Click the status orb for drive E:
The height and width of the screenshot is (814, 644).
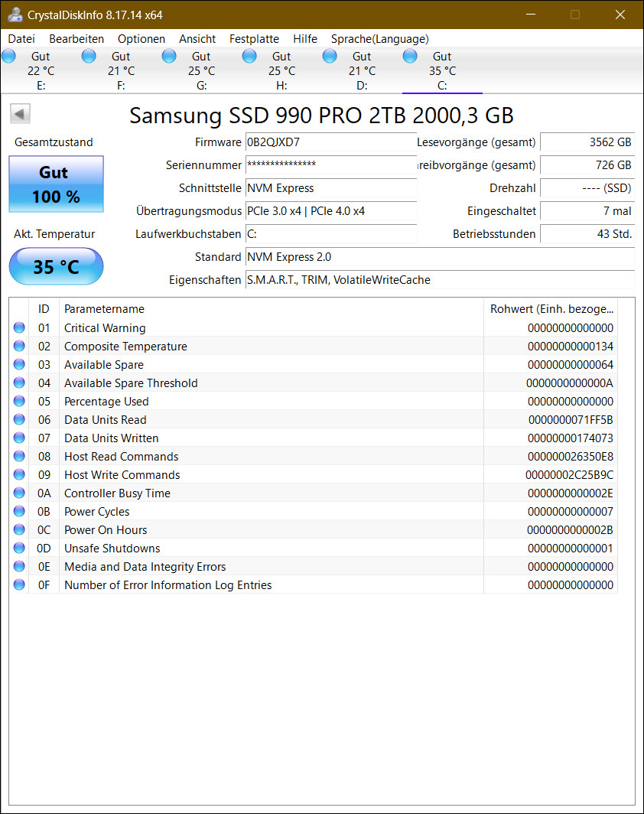point(9,56)
